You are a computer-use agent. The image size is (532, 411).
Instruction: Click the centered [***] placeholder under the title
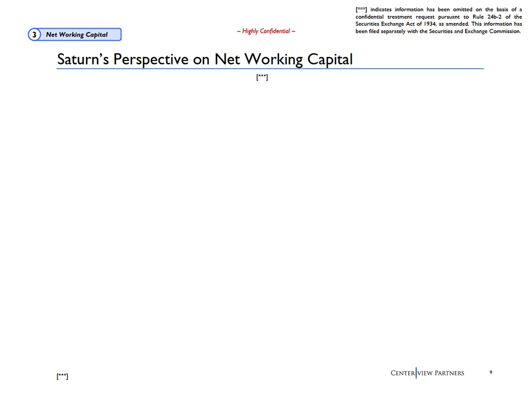point(262,77)
